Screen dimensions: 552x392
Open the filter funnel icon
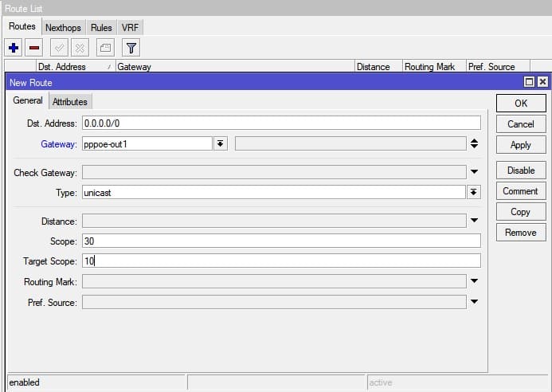131,48
